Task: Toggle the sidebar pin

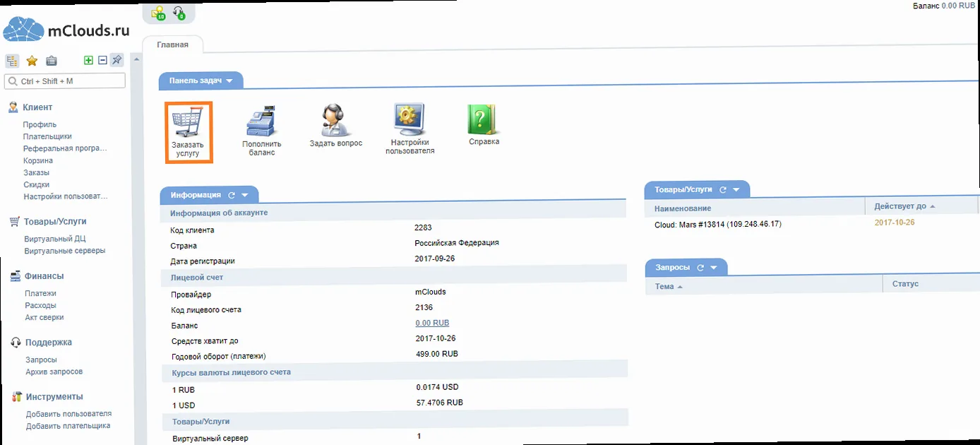Action: [x=116, y=60]
